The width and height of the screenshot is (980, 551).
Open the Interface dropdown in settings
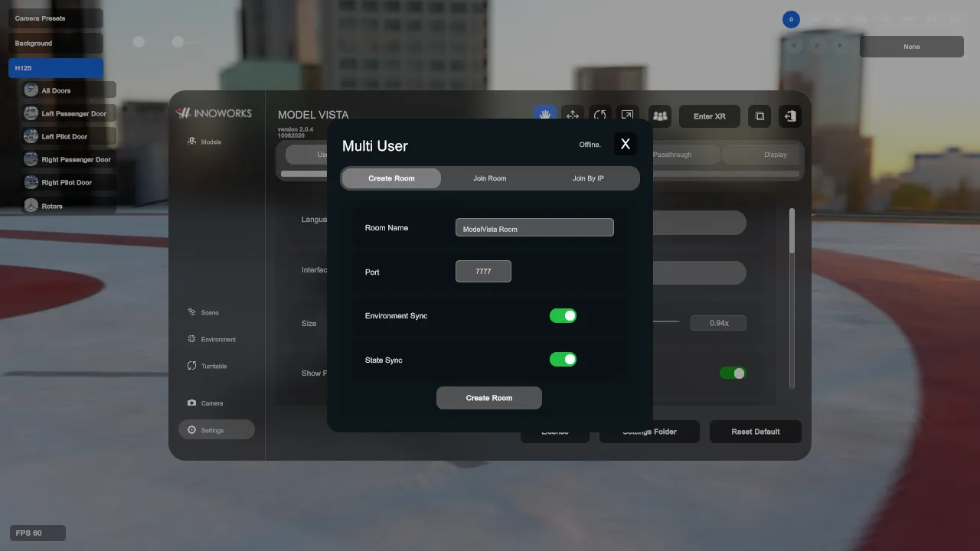[x=698, y=273]
